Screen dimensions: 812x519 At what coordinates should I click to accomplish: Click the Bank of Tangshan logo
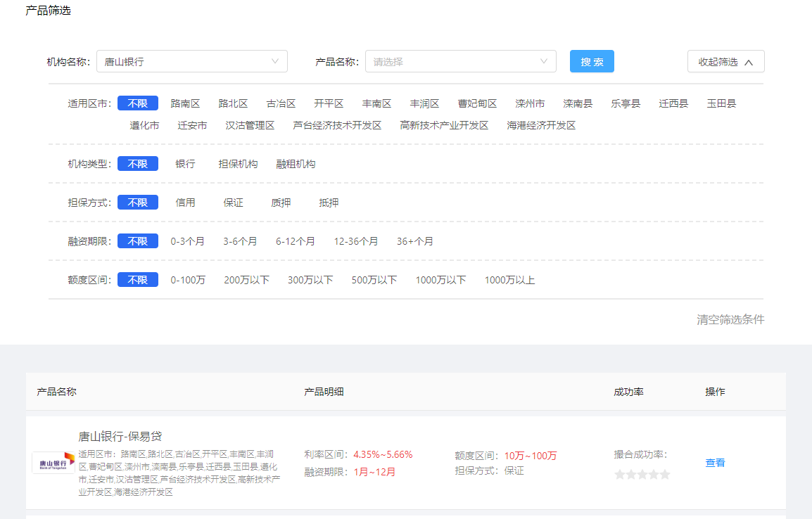[x=53, y=462]
